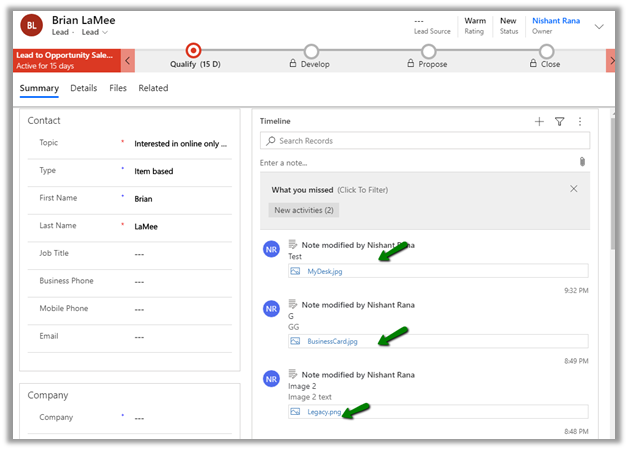Dismiss the What you missed panel

(x=573, y=189)
